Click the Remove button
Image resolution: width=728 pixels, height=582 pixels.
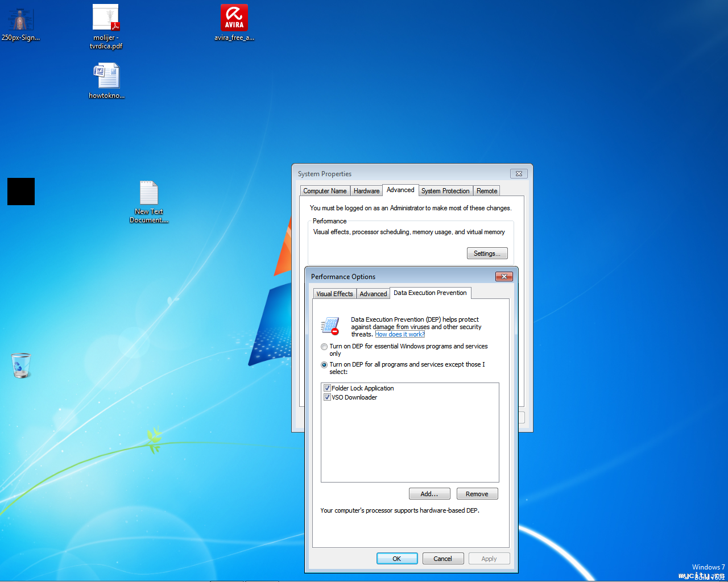coord(477,494)
